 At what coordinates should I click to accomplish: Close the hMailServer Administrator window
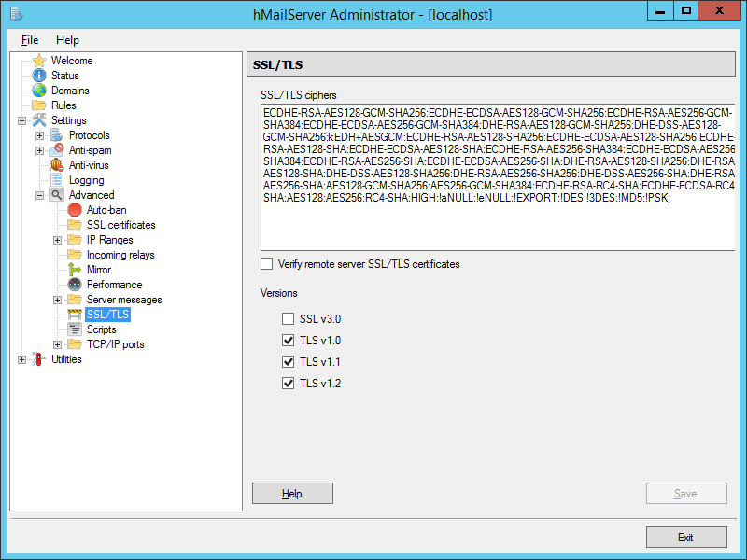719,11
